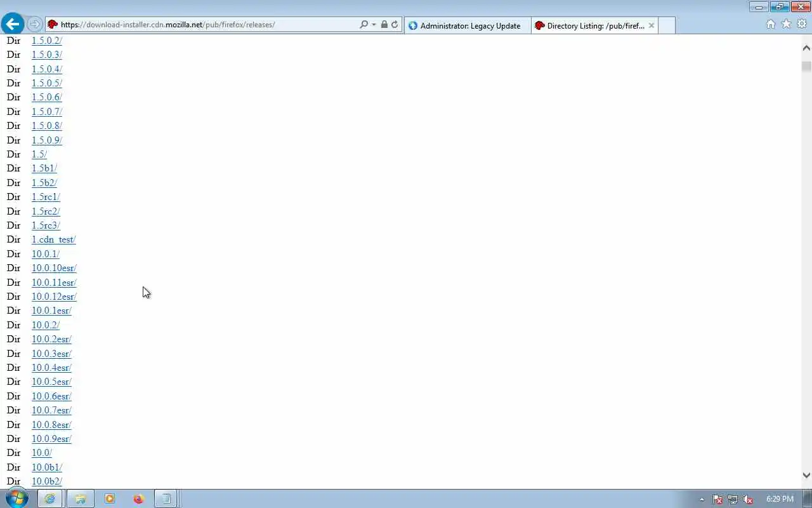Viewport: 812px width, 508px height.
Task: Open the 10.0b1/ directory link
Action: pos(47,467)
